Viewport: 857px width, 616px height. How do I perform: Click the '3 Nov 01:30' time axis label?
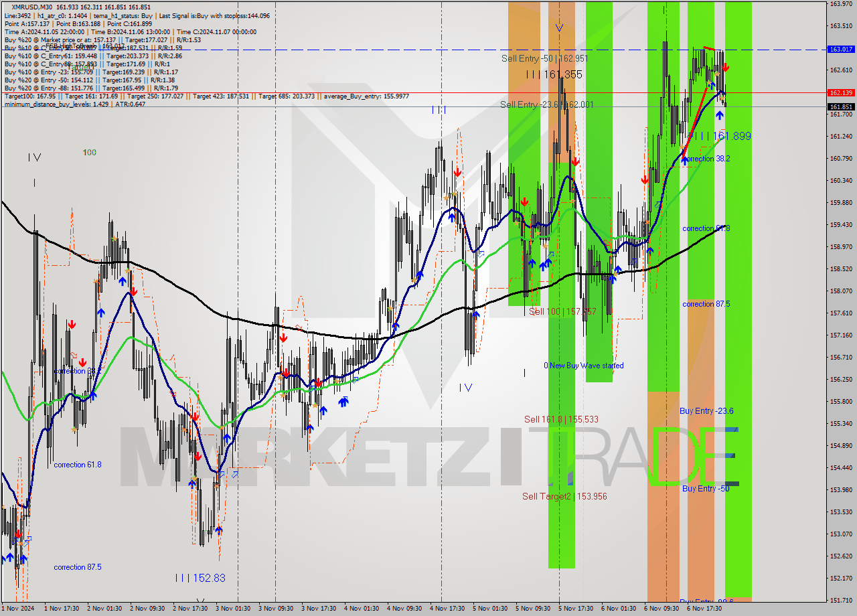232,609
